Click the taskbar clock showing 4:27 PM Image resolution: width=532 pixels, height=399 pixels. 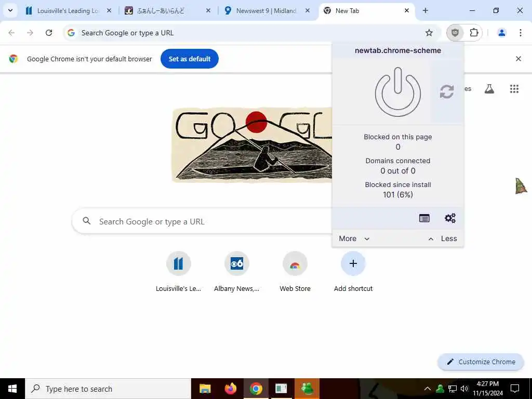pos(487,389)
